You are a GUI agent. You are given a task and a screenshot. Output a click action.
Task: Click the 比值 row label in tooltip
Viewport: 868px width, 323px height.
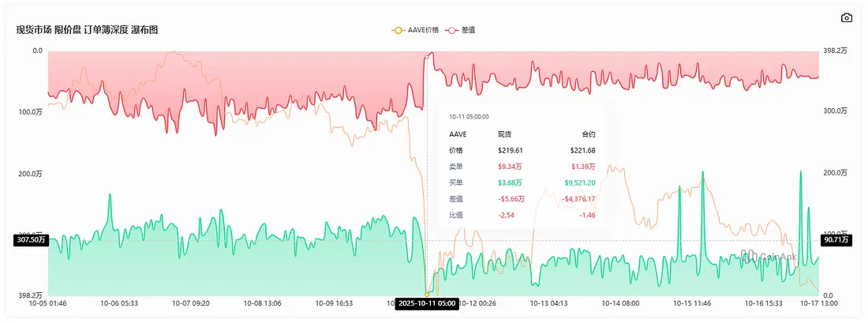(x=457, y=215)
